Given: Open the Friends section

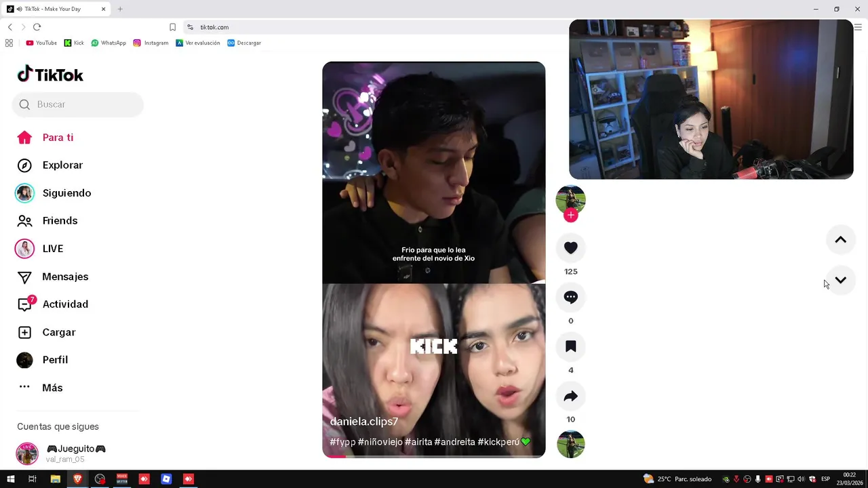Looking at the screenshot, I should [x=47, y=221].
